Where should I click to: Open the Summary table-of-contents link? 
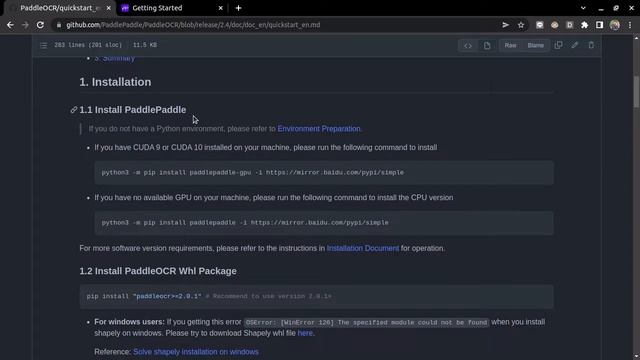[115, 58]
